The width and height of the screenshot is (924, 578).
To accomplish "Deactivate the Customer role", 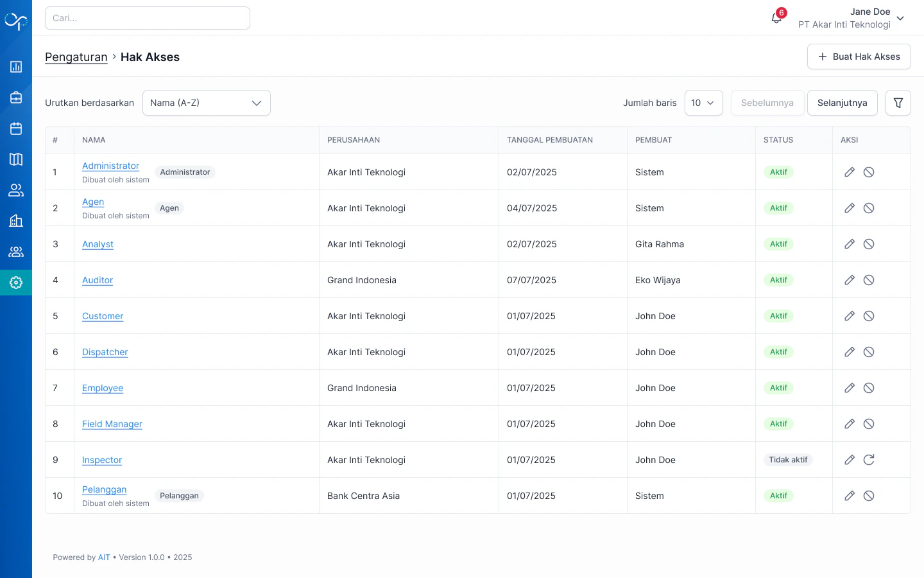I will coord(869,316).
